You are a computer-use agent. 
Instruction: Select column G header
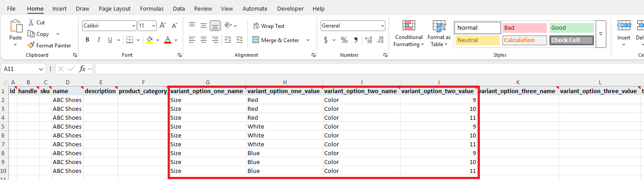click(x=208, y=82)
